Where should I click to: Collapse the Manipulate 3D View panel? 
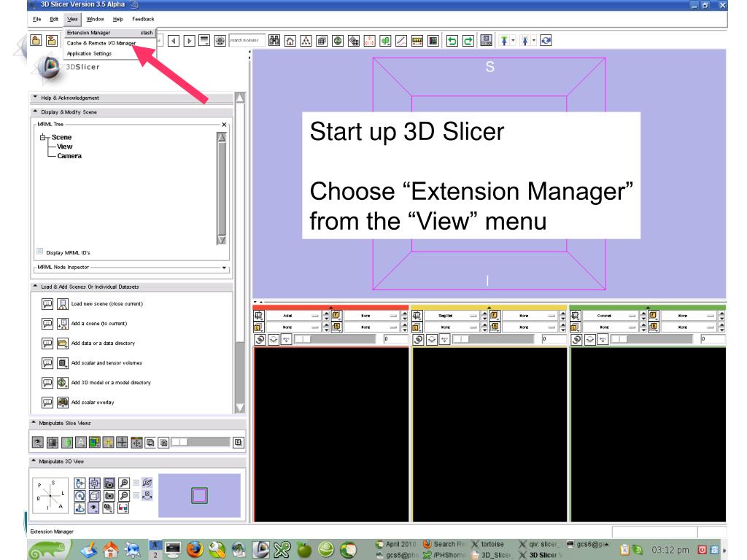(x=34, y=461)
